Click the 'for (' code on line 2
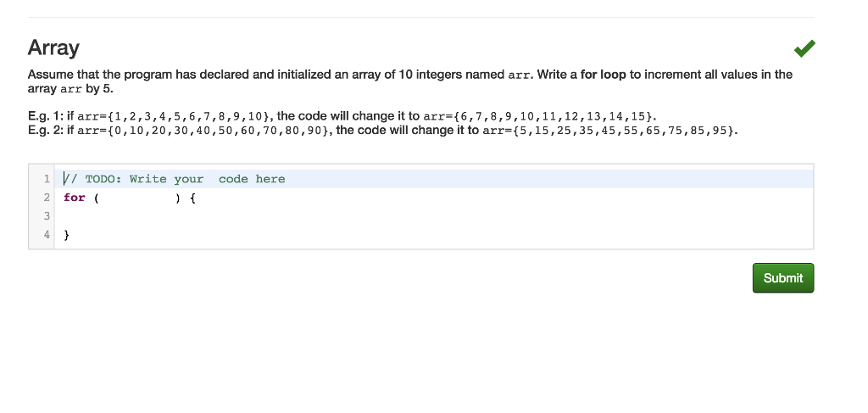868x413 pixels. coord(81,198)
